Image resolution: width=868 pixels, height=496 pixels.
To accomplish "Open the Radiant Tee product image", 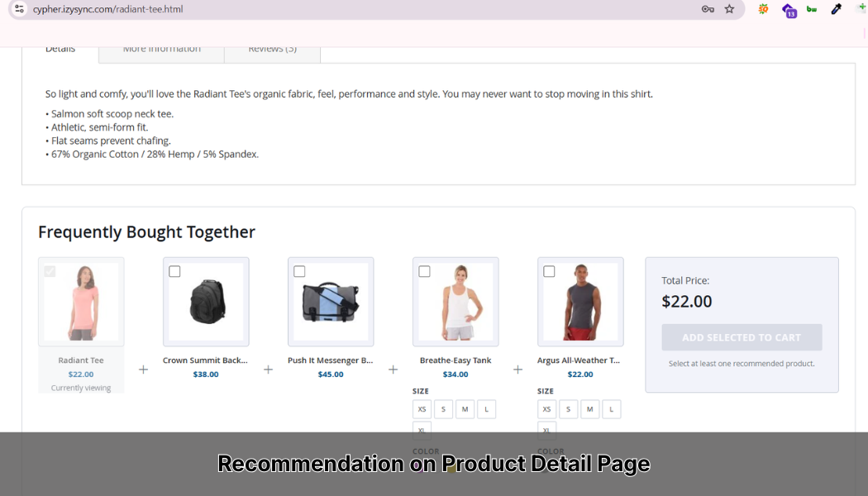I will [x=81, y=302].
